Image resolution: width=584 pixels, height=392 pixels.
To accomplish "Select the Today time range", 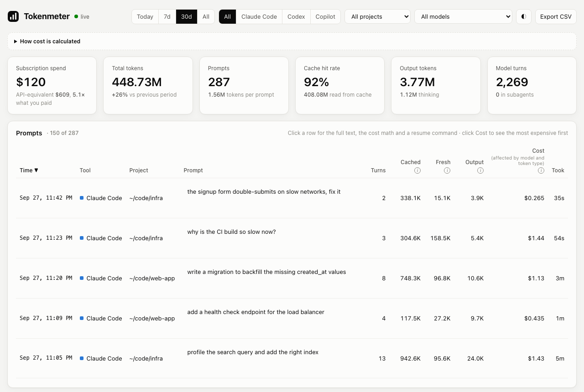I will click(145, 16).
